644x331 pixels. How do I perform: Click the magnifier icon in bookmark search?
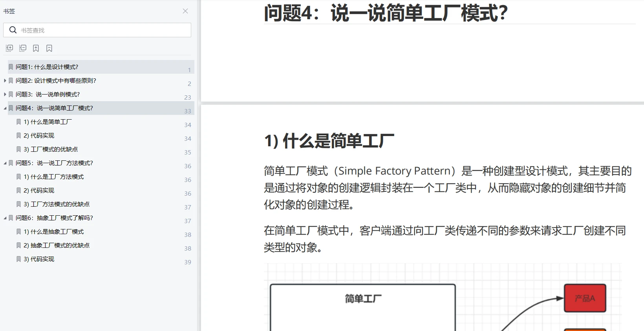[x=13, y=30]
